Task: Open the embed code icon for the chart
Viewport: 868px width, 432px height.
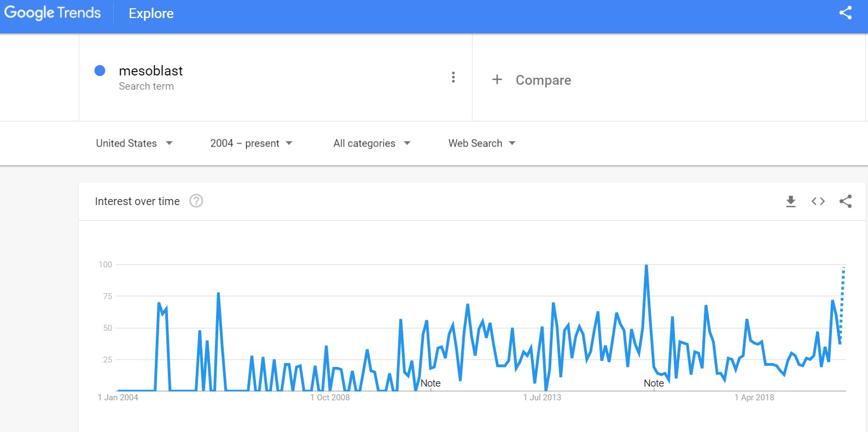Action: 818,201
